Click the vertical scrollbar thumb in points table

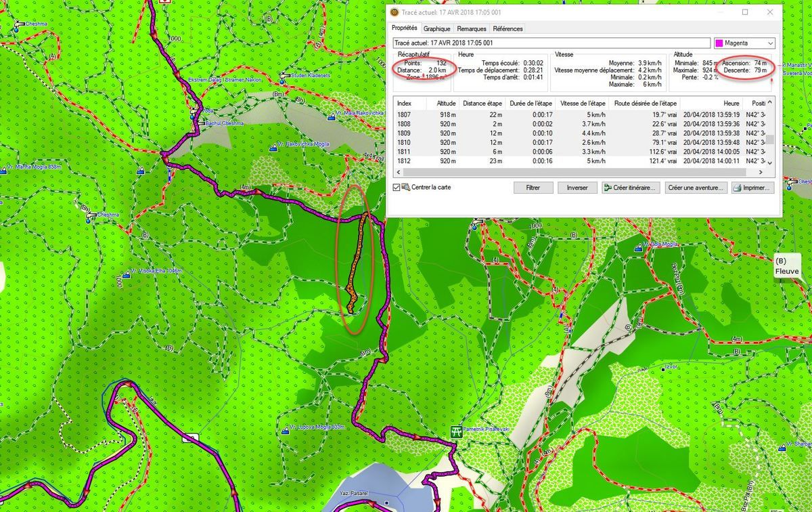[x=769, y=140]
